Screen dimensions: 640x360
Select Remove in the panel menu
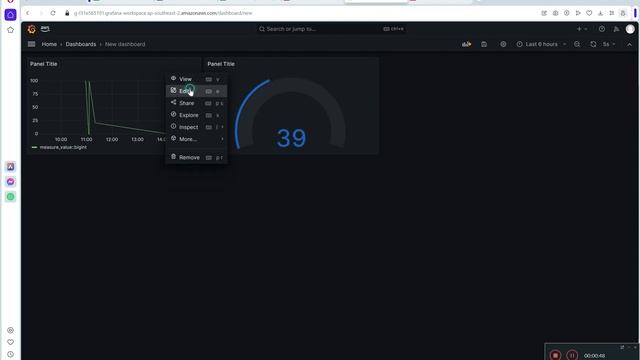coord(197,158)
